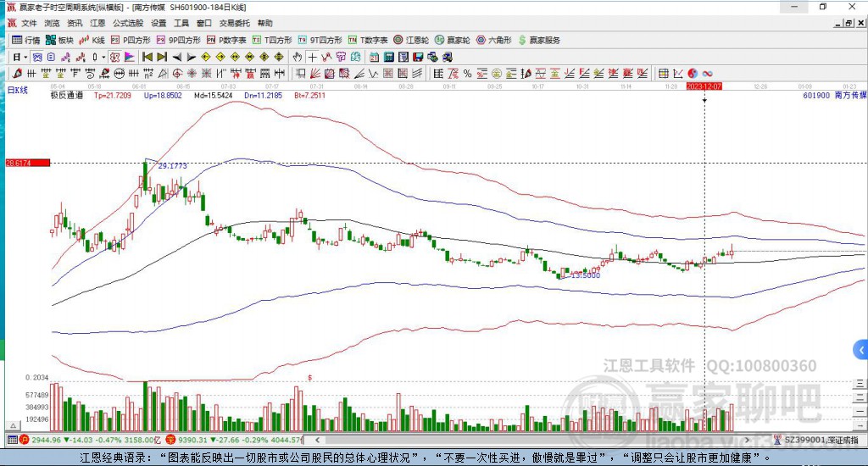This screenshot has height=466, width=868.
Task: Click the Tp=21.7209 value
Action: [113, 95]
